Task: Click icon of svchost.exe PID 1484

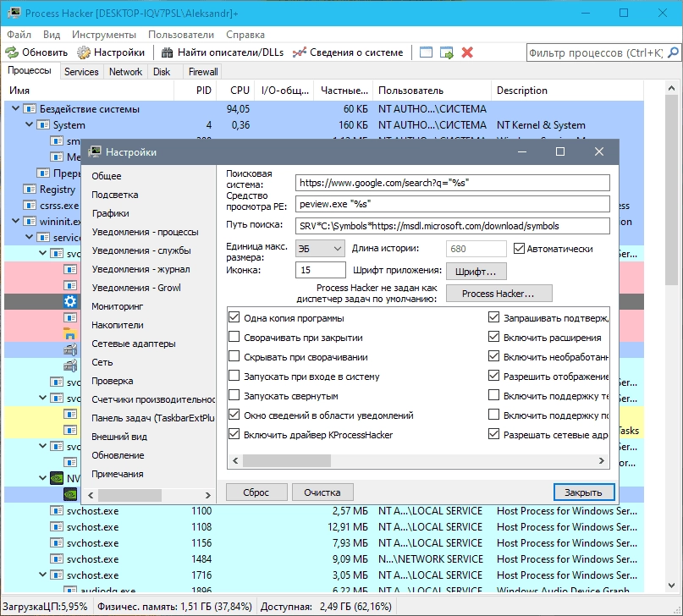Action: tap(57, 559)
